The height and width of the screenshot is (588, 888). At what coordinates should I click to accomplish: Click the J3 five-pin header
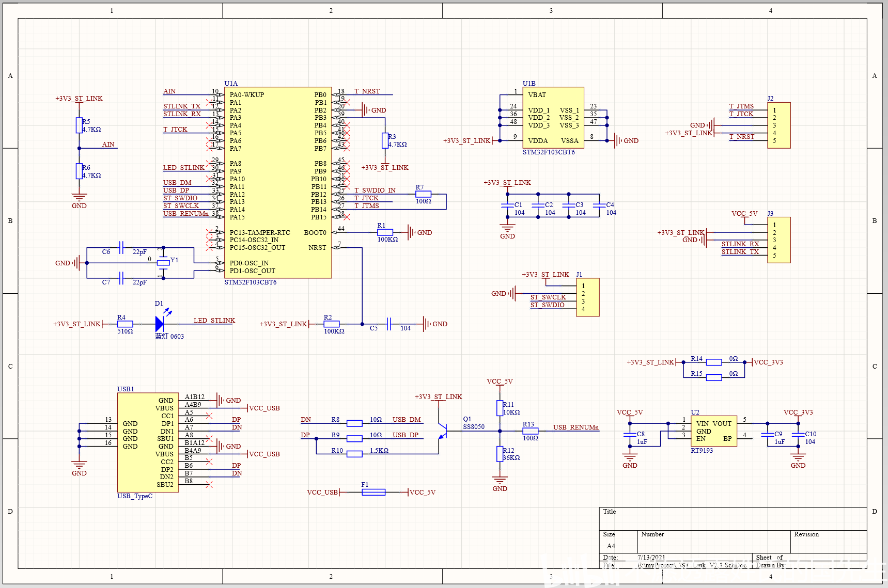coord(779,240)
